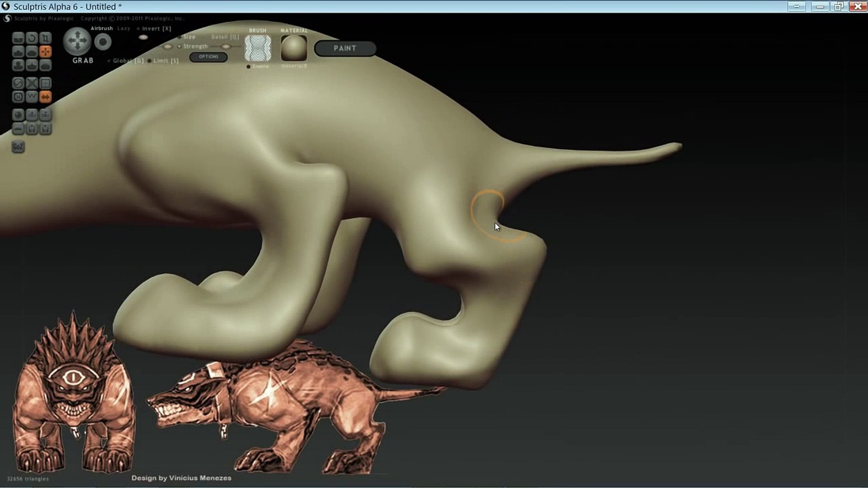Select Airbrush mode
Screen dimensions: 868x488
click(x=102, y=28)
